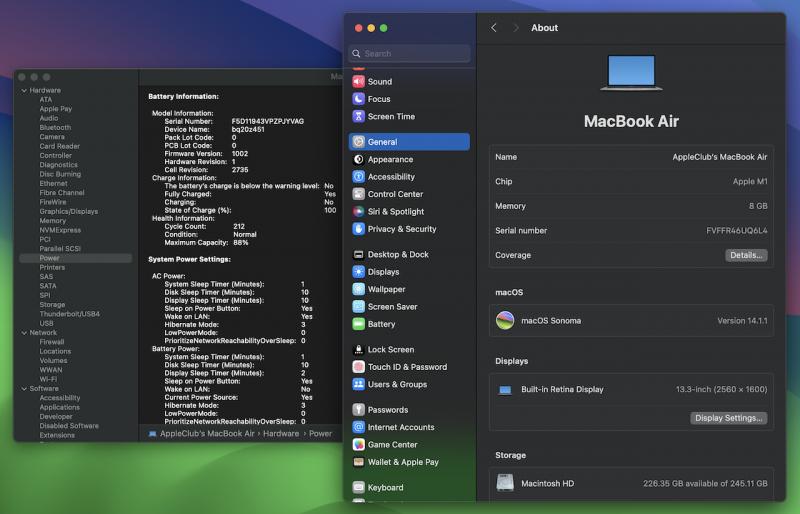Open Display Settings button

click(x=729, y=418)
